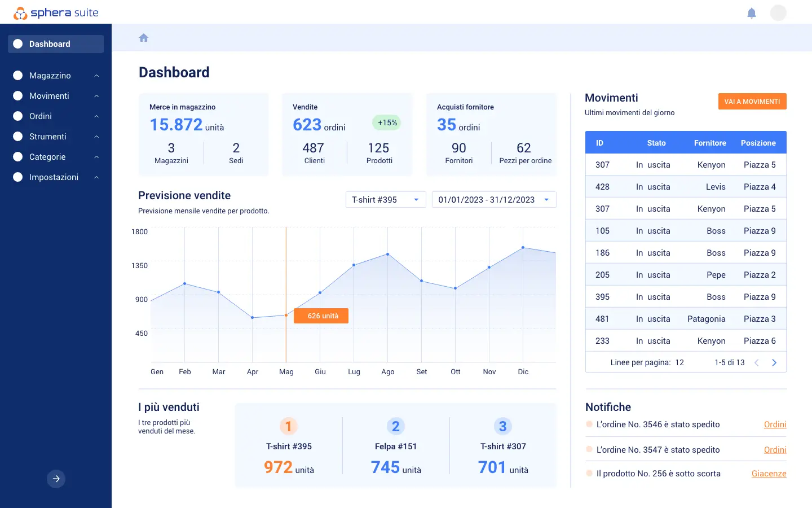812x508 pixels.
Task: Click the Impostazioni sidebar circle icon
Action: (x=18, y=177)
